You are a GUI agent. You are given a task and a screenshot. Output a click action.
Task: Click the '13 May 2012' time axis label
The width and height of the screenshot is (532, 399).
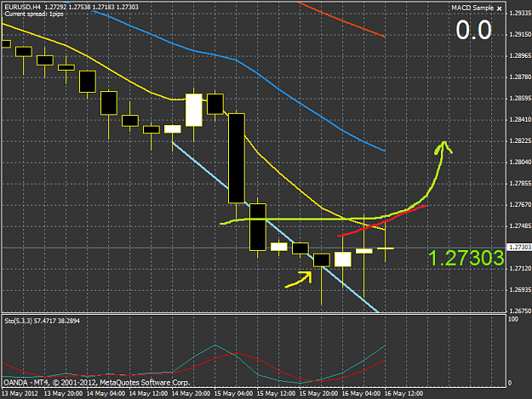20,394
